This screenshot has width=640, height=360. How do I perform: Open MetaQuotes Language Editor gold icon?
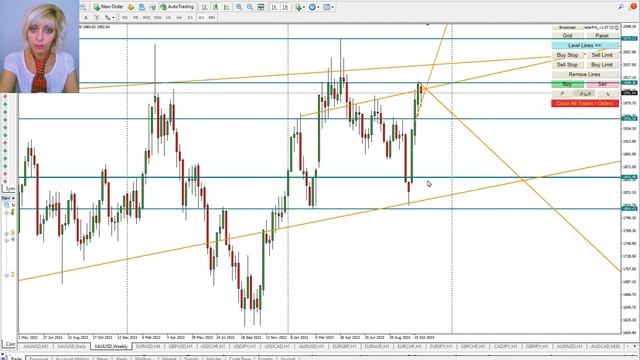pos(131,7)
